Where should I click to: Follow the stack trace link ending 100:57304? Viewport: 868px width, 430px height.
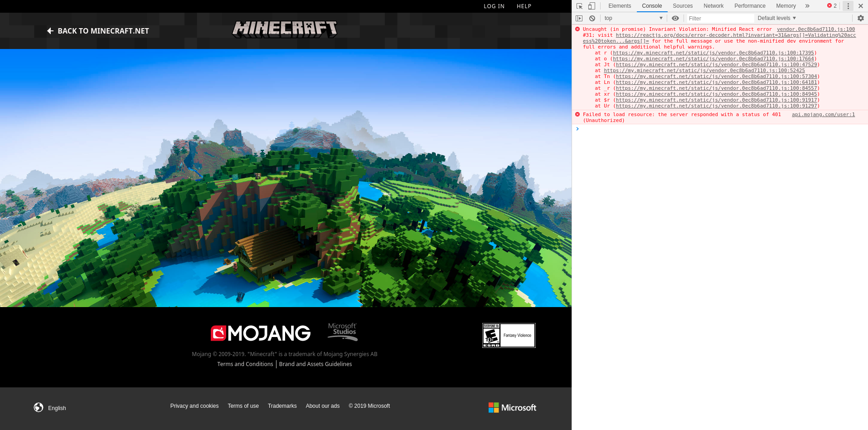716,77
